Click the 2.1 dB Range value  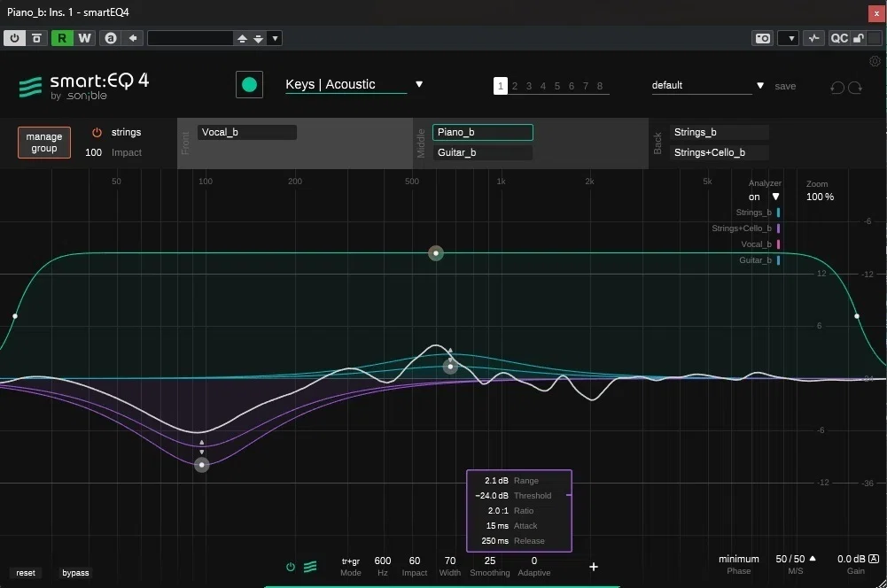pos(496,481)
